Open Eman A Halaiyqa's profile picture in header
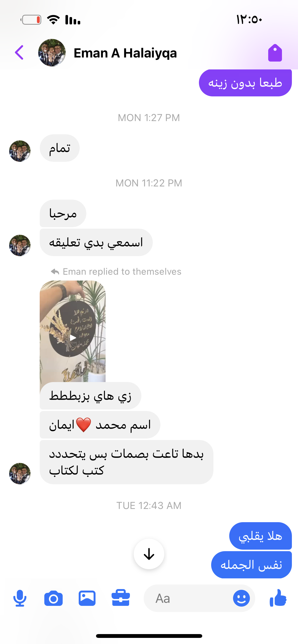Image resolution: width=298 pixels, height=644 pixels. click(x=52, y=53)
